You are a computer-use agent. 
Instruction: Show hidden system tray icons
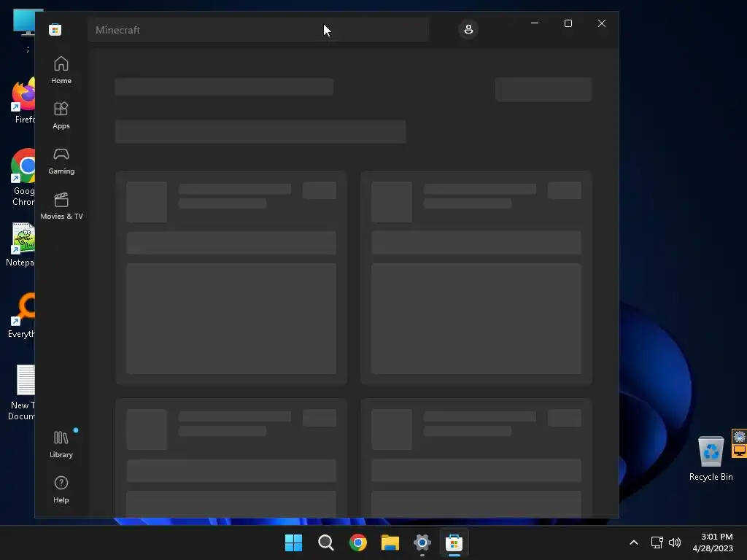click(x=634, y=542)
